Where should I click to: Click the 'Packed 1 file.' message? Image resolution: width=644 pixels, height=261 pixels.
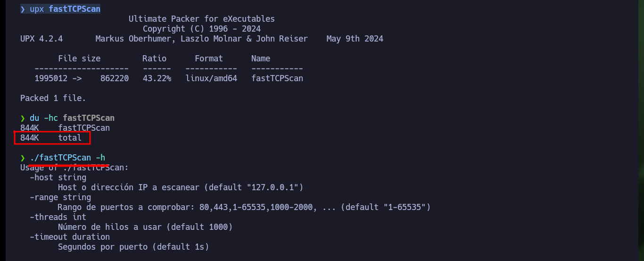(x=53, y=98)
